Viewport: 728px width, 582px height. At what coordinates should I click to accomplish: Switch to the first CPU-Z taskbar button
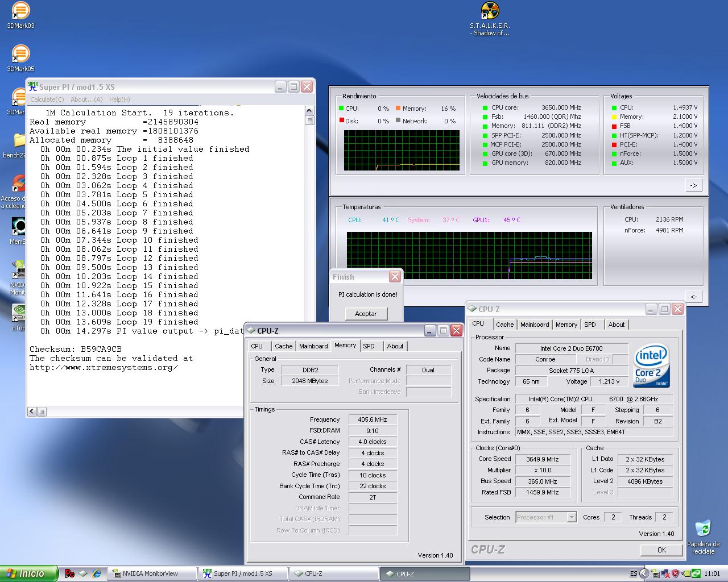click(x=334, y=573)
